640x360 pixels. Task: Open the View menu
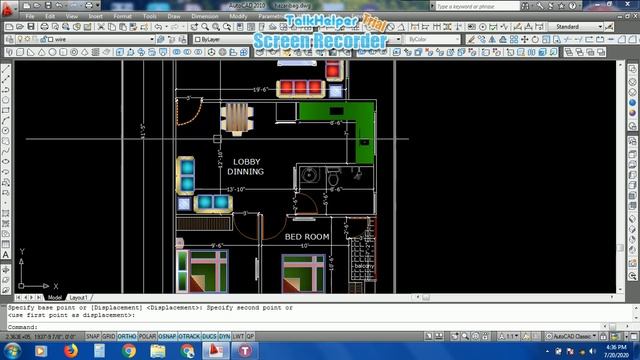[x=71, y=16]
